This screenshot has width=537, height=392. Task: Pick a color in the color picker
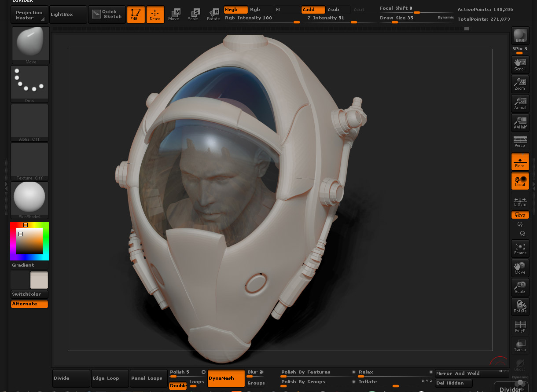[x=29, y=241]
